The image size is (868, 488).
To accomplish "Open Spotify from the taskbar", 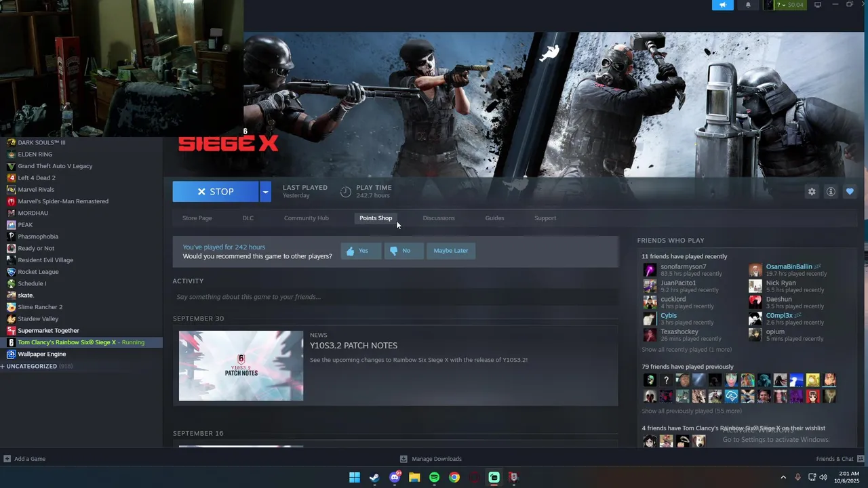I will click(435, 477).
